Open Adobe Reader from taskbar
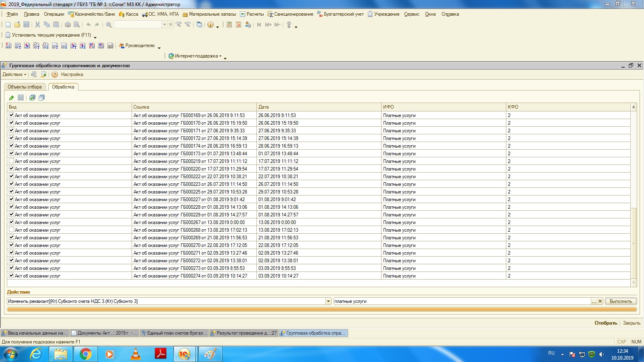644x362 pixels. (161, 354)
